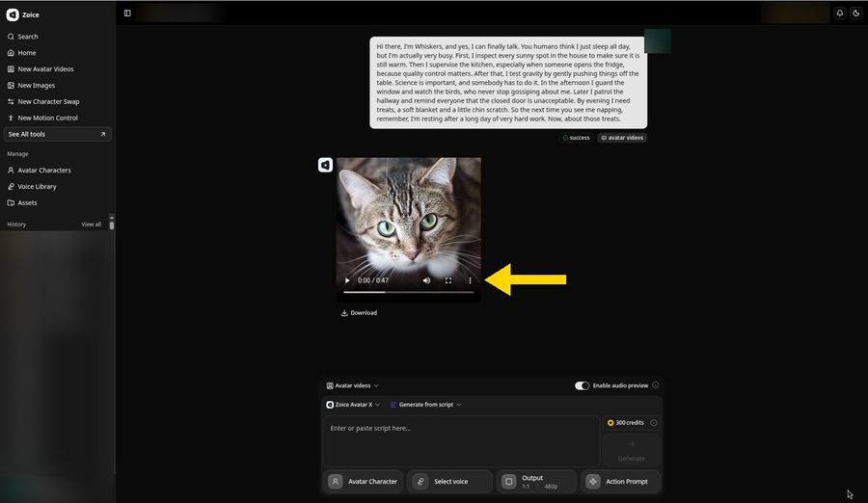Click the avatar videos tag
The height and width of the screenshot is (503, 868).
point(622,138)
